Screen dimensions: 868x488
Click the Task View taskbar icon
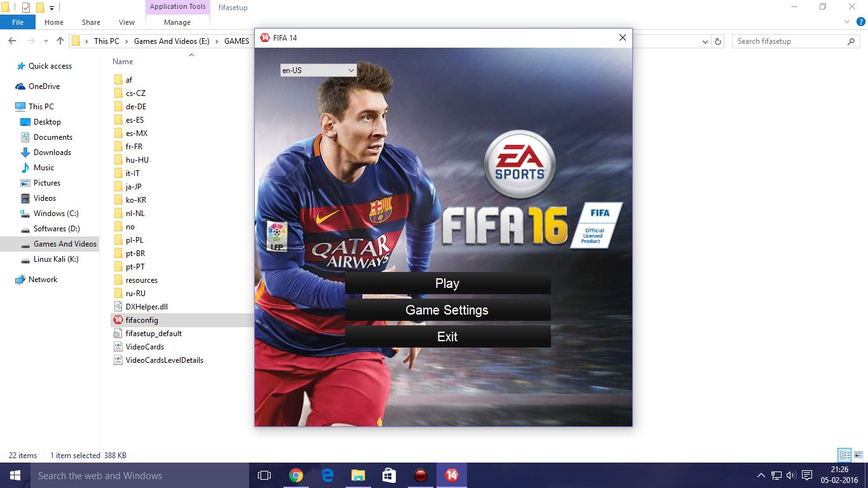point(264,475)
